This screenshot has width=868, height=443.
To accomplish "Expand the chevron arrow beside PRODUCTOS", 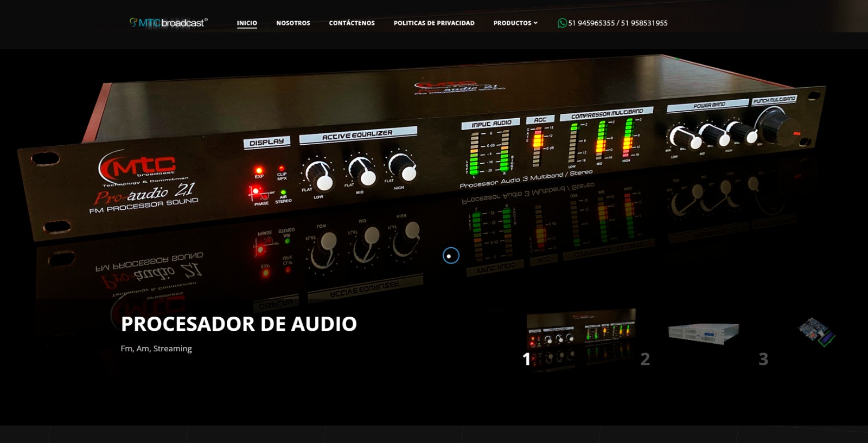I will tap(535, 23).
